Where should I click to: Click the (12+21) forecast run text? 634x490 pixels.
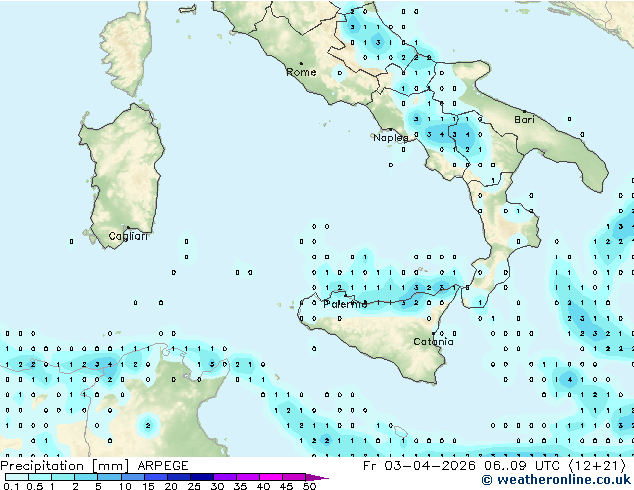coord(597,466)
